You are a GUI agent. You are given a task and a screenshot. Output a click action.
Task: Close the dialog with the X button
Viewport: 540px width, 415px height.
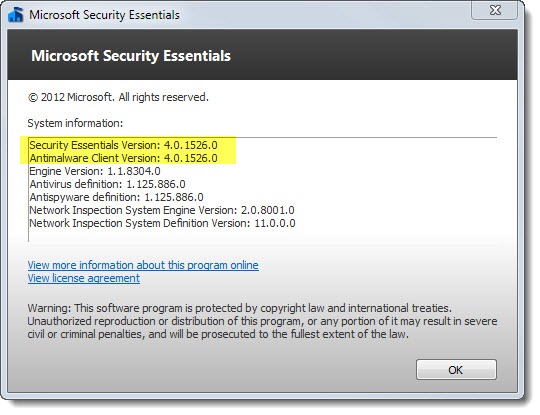495,10
